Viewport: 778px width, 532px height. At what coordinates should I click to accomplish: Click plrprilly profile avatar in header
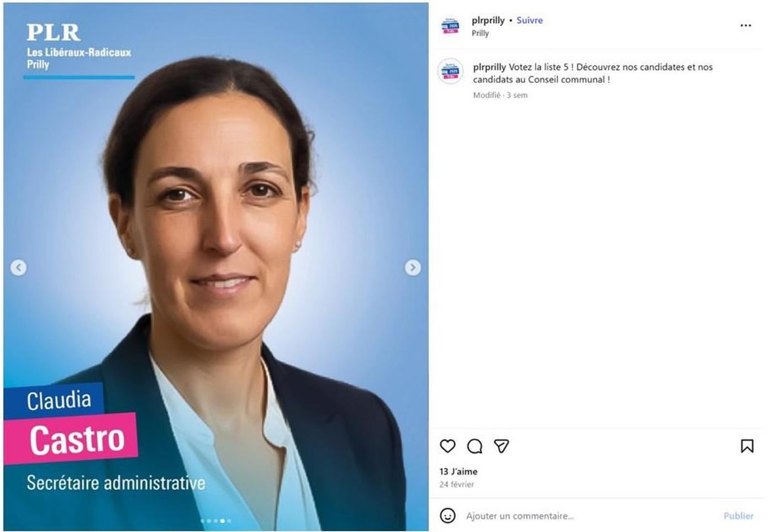coord(450,26)
